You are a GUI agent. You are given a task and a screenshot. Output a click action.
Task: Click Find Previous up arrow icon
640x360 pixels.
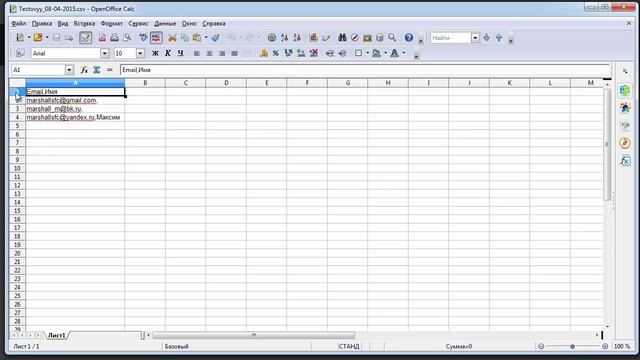(499, 38)
